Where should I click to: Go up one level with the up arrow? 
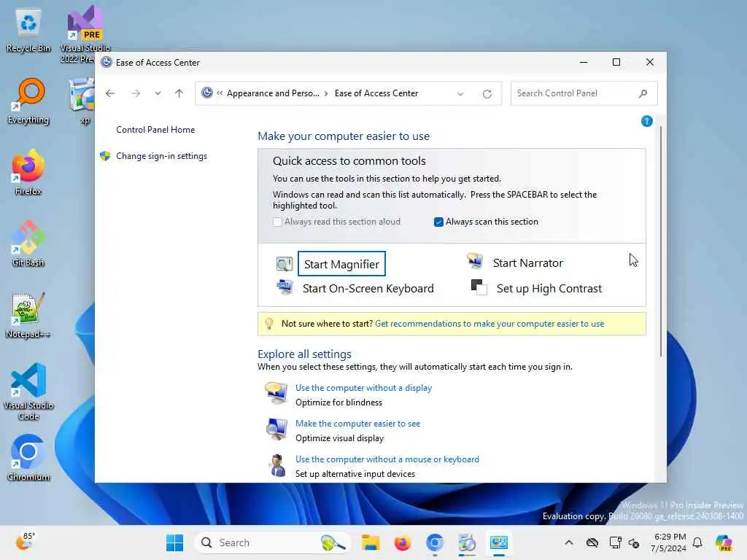click(x=179, y=93)
